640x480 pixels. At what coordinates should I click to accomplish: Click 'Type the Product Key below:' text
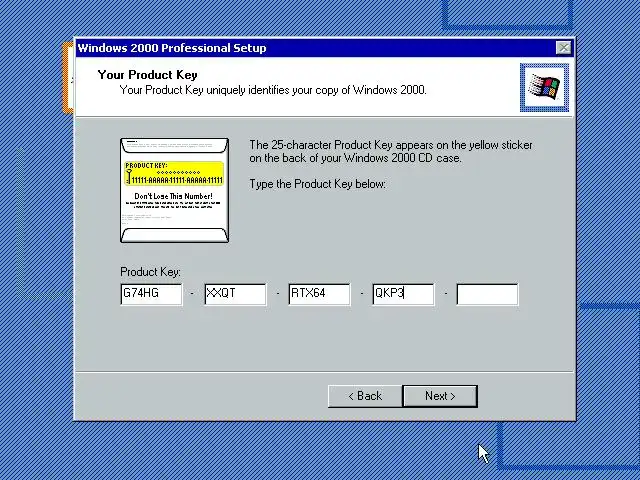point(318,184)
